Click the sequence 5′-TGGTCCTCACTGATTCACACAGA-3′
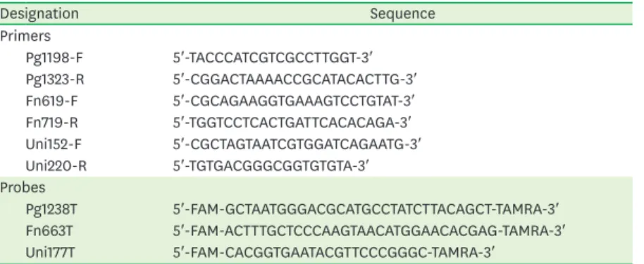644x264 pixels. pyautogui.click(x=292, y=122)
